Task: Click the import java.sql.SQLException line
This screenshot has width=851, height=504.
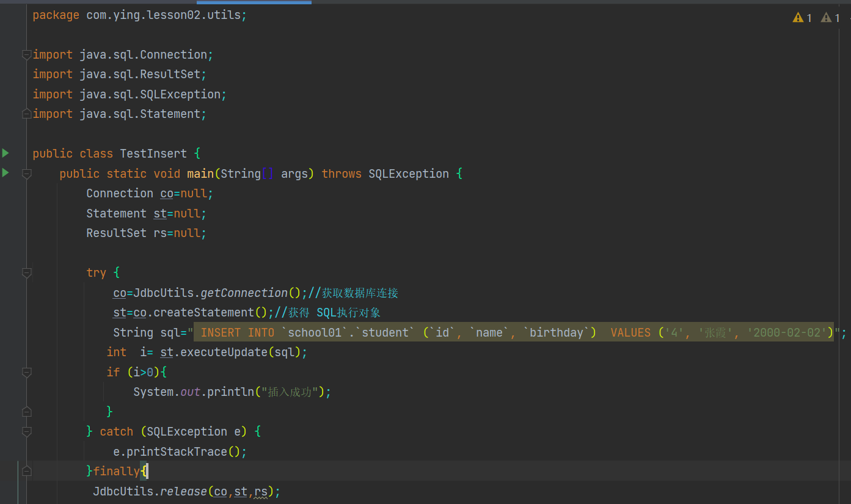Action: pyautogui.click(x=130, y=94)
